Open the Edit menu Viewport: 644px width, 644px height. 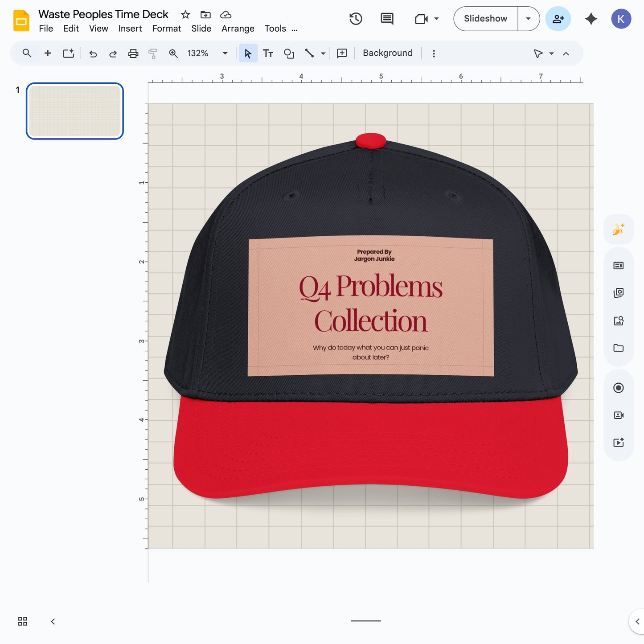click(x=71, y=29)
